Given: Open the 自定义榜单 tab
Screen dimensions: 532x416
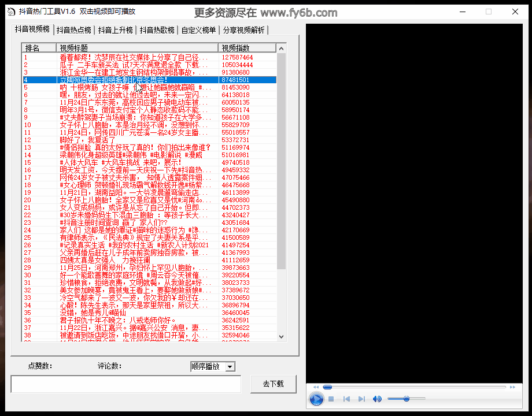Looking at the screenshot, I should pos(198,30).
